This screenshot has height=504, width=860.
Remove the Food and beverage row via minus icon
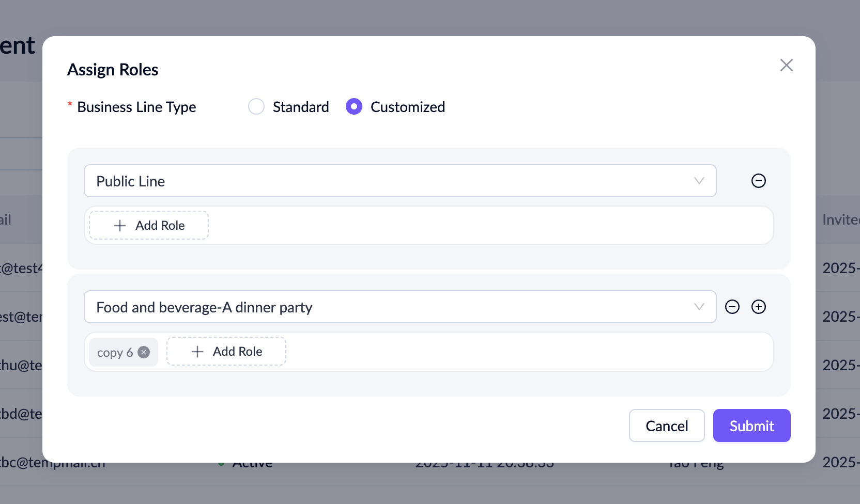pyautogui.click(x=732, y=307)
